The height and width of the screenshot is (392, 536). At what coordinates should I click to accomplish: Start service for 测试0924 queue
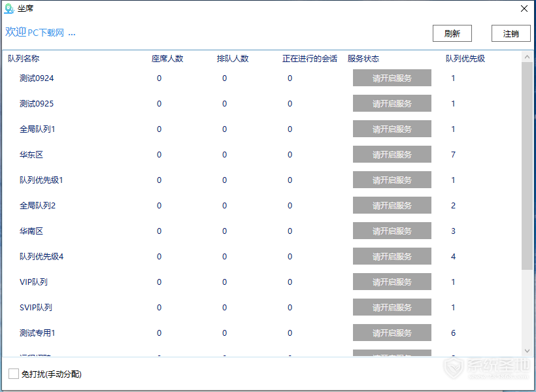pos(392,78)
